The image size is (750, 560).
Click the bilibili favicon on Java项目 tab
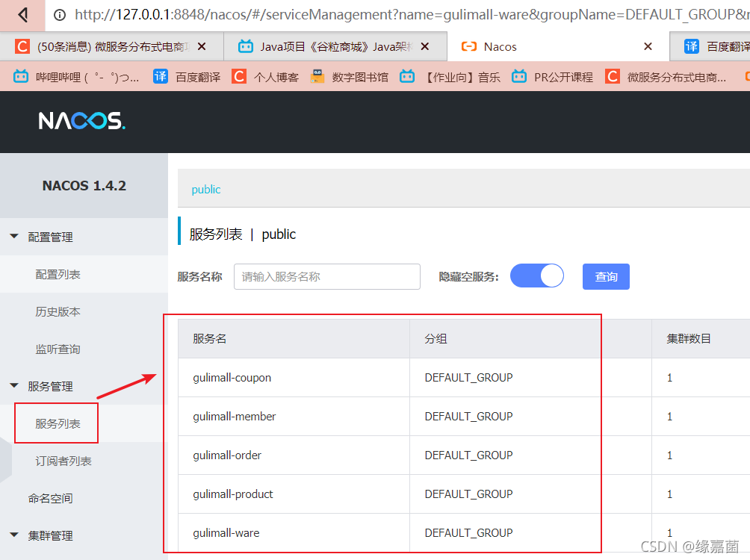tap(246, 46)
